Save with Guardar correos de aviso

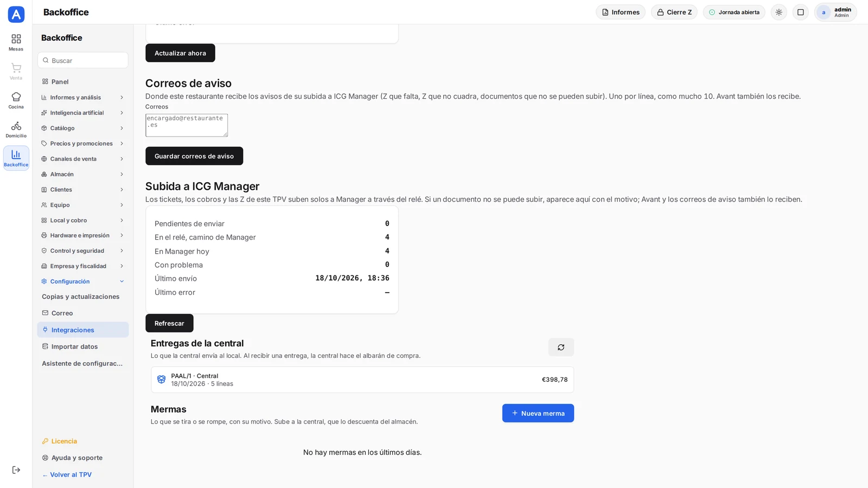[194, 156]
